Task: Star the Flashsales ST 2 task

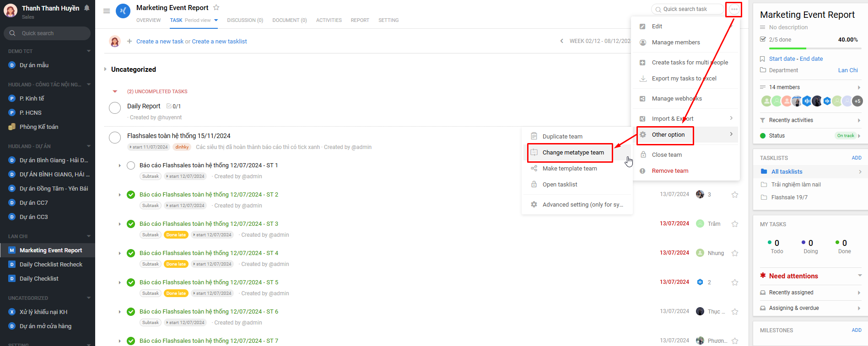Action: (x=735, y=195)
